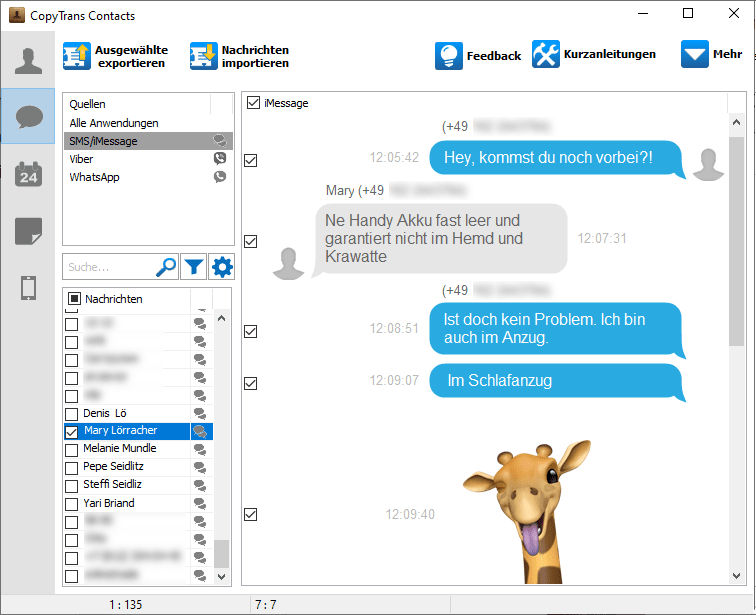Viewport: 756px width, 615px height.
Task: Click Nachrichten importieren button
Action: (240, 56)
